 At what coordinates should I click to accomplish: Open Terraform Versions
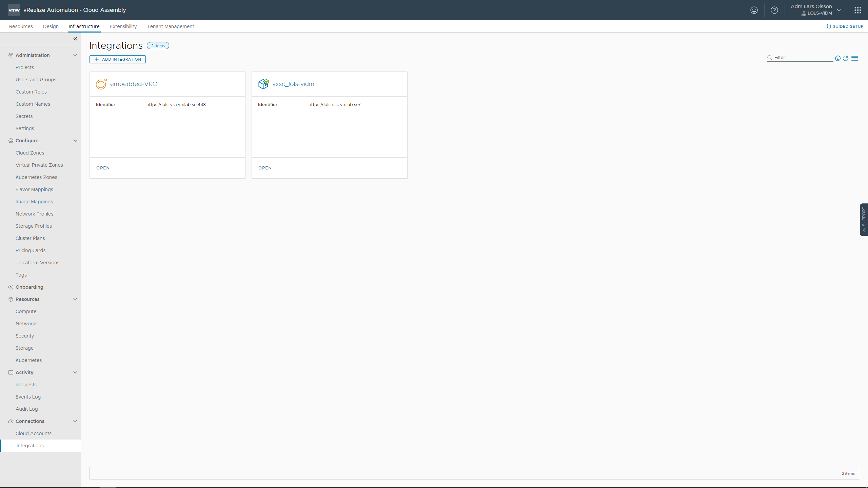(x=37, y=263)
